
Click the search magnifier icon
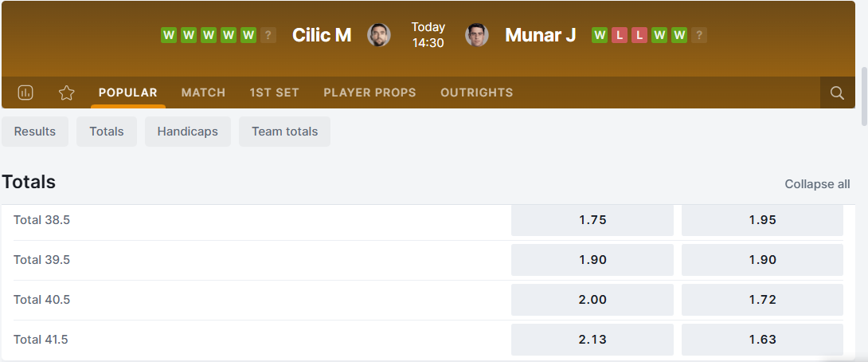[x=837, y=92]
